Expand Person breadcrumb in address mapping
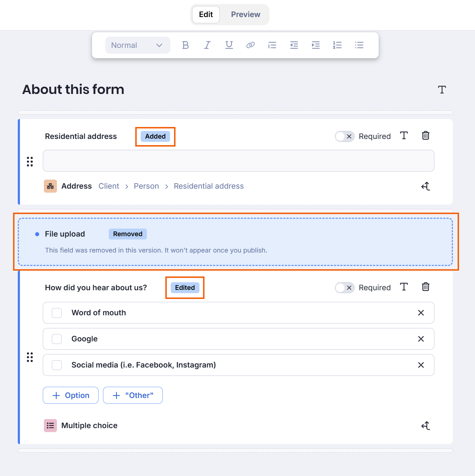The image size is (475, 476). (146, 186)
